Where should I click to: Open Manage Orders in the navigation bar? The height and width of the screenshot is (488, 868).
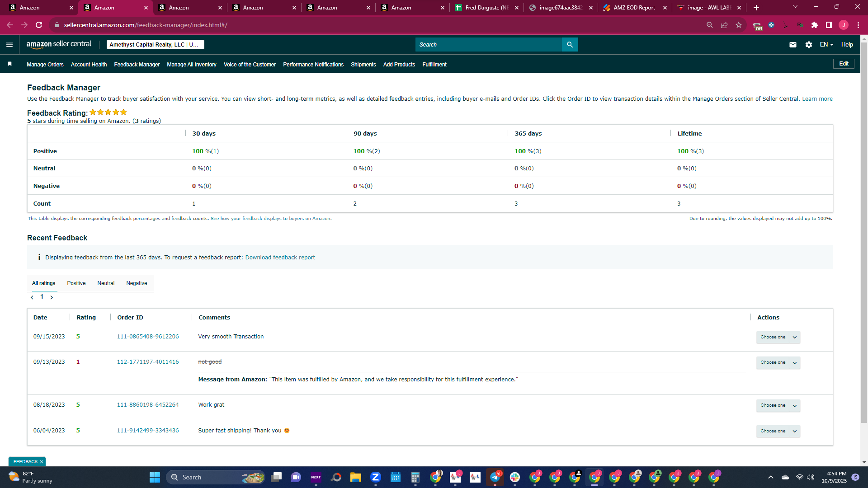pyautogui.click(x=45, y=65)
